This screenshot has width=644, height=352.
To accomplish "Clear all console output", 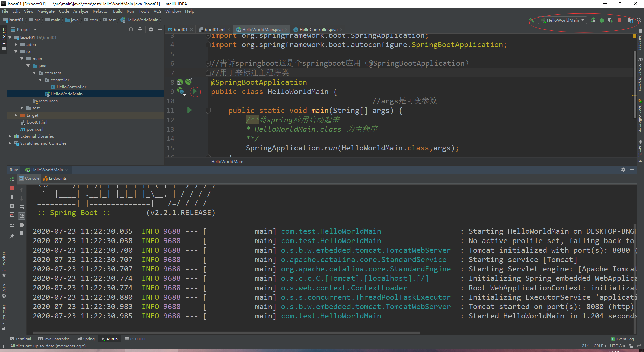I will 22,233.
